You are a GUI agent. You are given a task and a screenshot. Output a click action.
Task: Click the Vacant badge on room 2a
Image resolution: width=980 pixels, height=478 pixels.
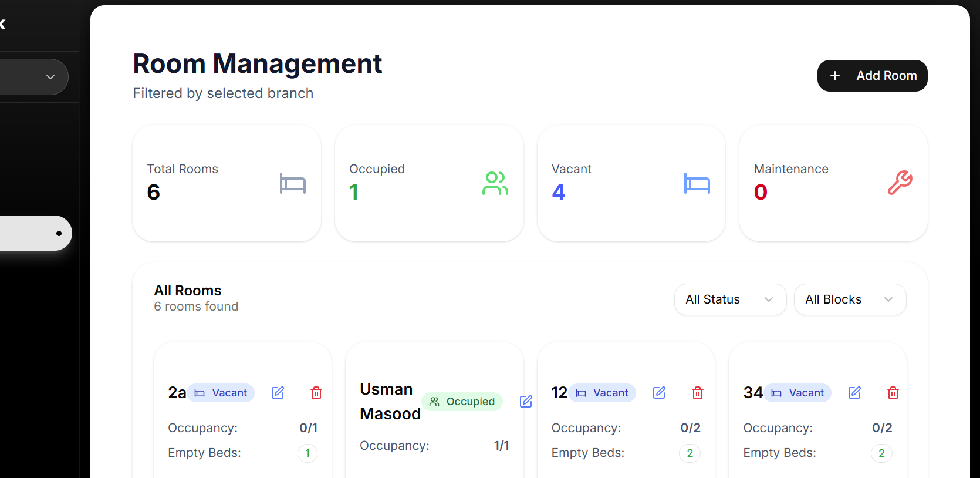(221, 393)
